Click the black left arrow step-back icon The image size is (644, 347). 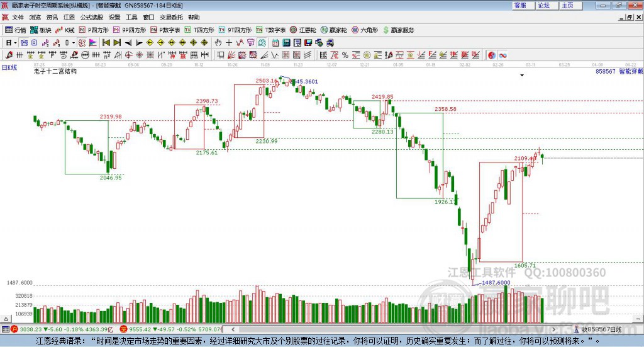pos(128,43)
